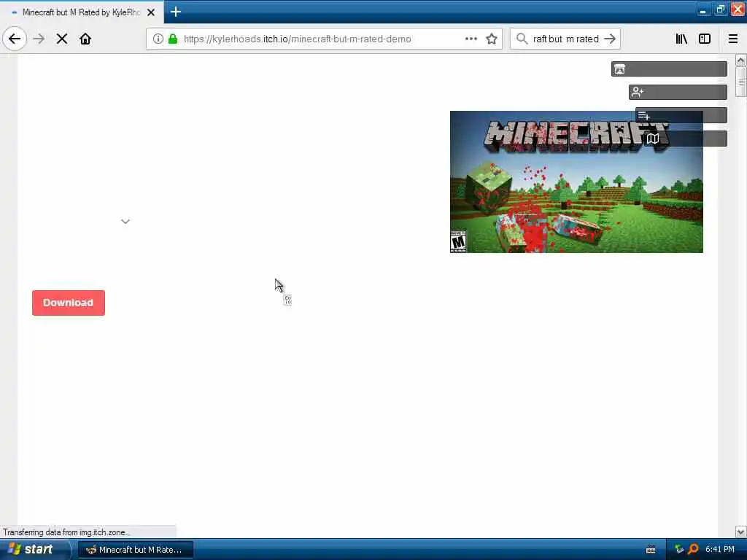Bookmark this page with the star
747x560 pixels.
[x=492, y=39]
